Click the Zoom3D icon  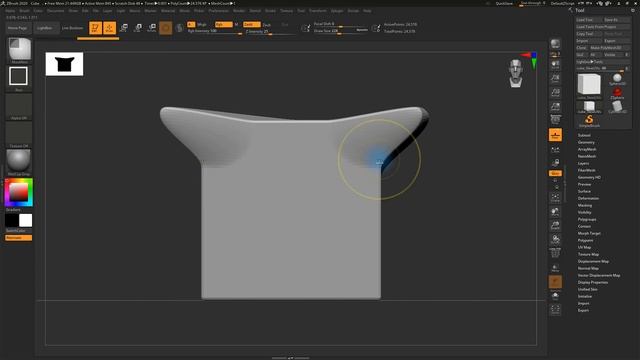555,226
